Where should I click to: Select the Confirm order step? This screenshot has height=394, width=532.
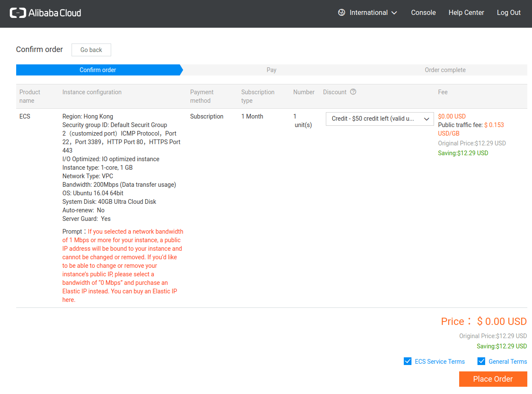point(98,70)
